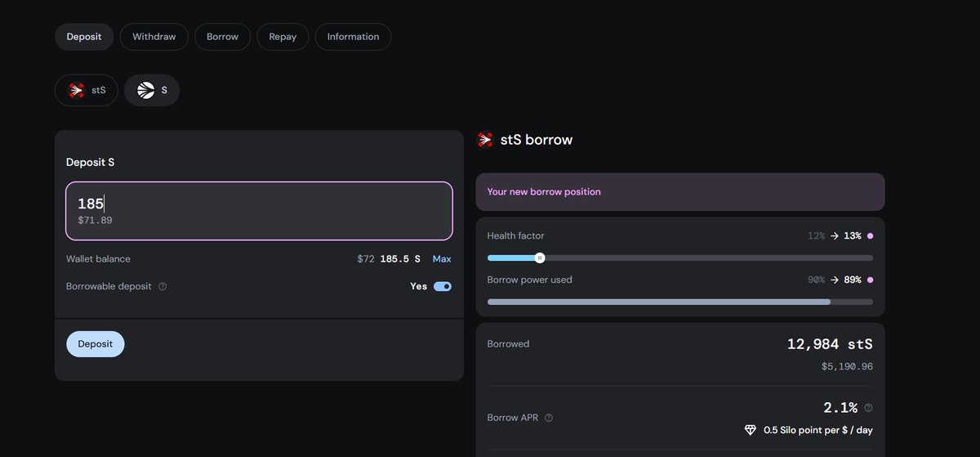Click the Borrow power used progress bar
The image size is (980, 457).
[680, 302]
